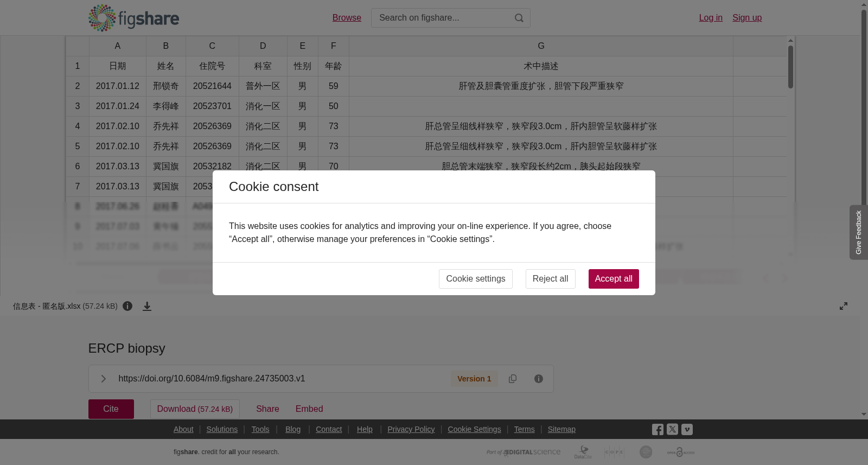Open the fullscreen viewer icon
This screenshot has width=868, height=465.
click(844, 306)
